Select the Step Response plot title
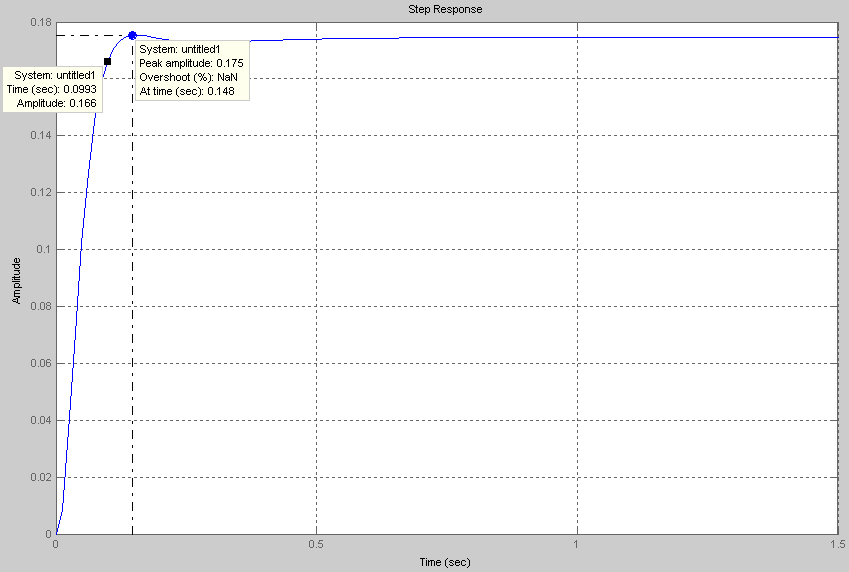This screenshot has height=572, width=849. coord(445,9)
